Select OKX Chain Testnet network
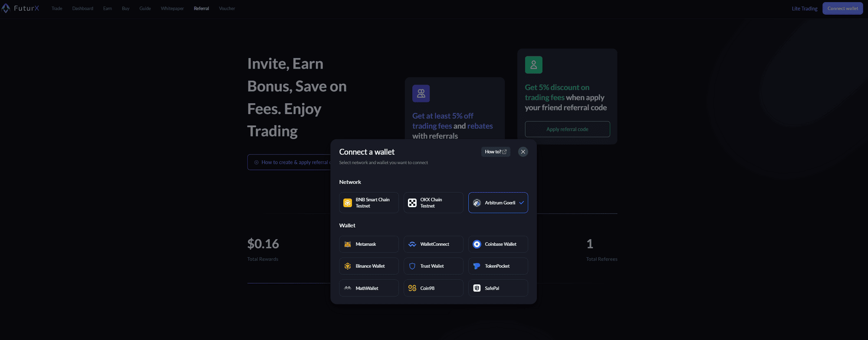868x340 pixels. point(434,203)
